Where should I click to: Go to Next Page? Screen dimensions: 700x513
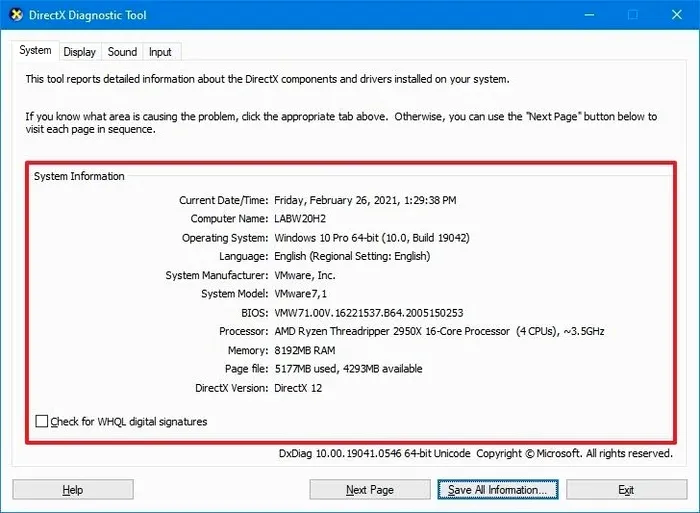point(370,490)
